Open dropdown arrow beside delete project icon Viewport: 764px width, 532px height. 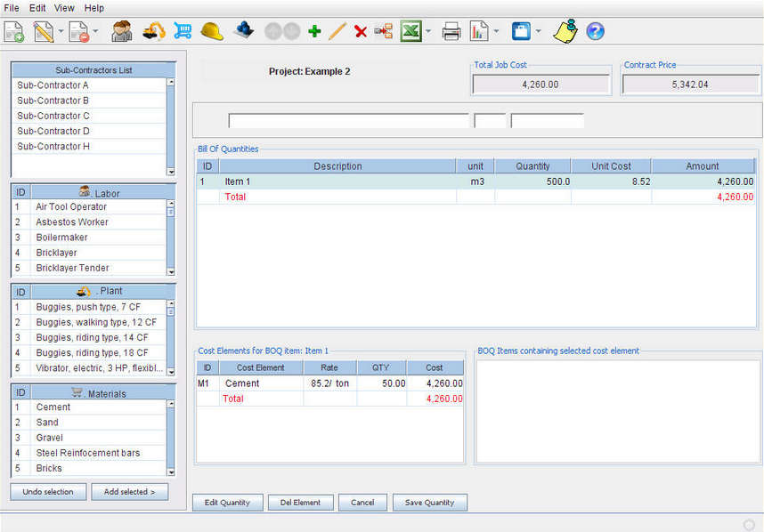95,32
